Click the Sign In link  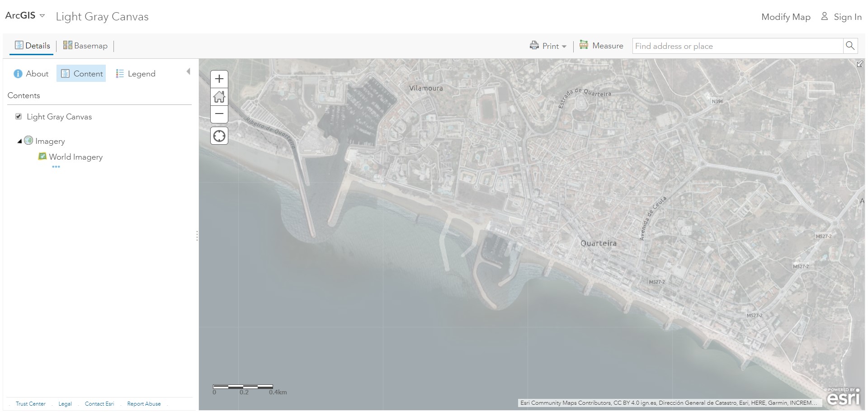[x=848, y=17]
